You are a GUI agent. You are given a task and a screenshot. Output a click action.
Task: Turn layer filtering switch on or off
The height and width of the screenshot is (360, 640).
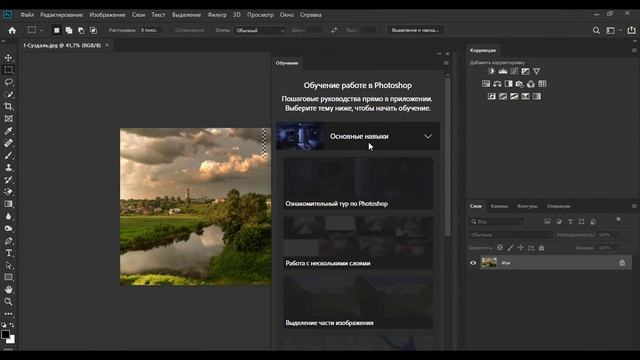618,220
